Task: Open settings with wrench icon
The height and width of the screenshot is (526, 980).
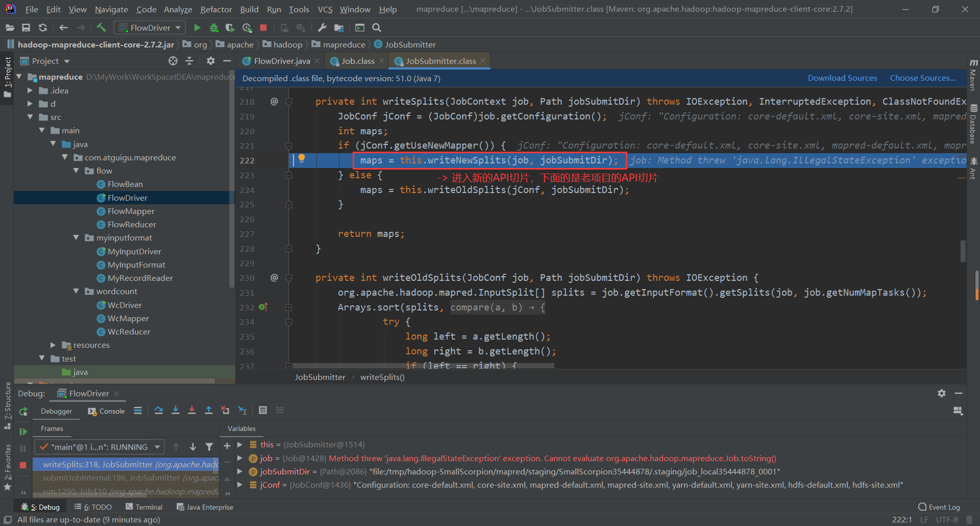Action: coord(322,28)
